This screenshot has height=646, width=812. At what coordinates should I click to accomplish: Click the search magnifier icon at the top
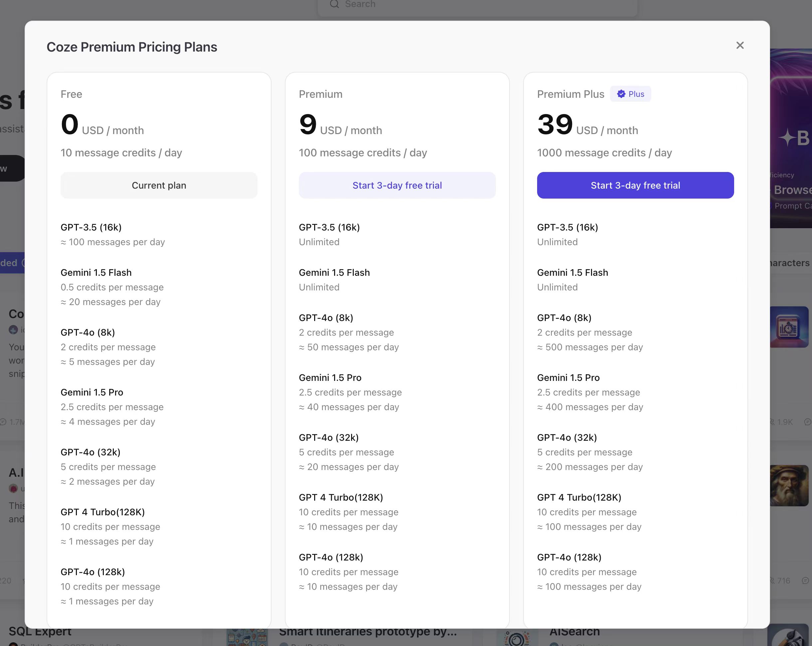[334, 4]
